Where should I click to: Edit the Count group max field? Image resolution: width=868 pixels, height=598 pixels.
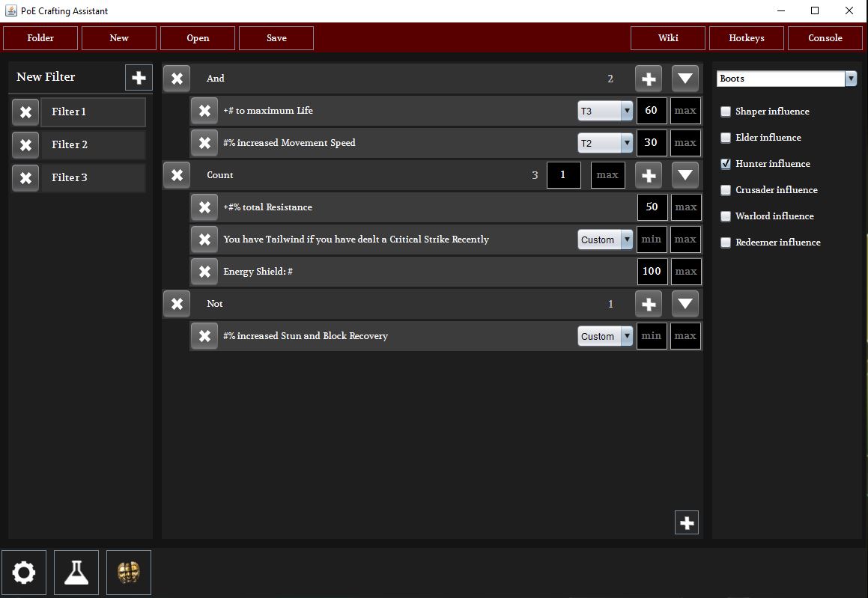click(608, 175)
